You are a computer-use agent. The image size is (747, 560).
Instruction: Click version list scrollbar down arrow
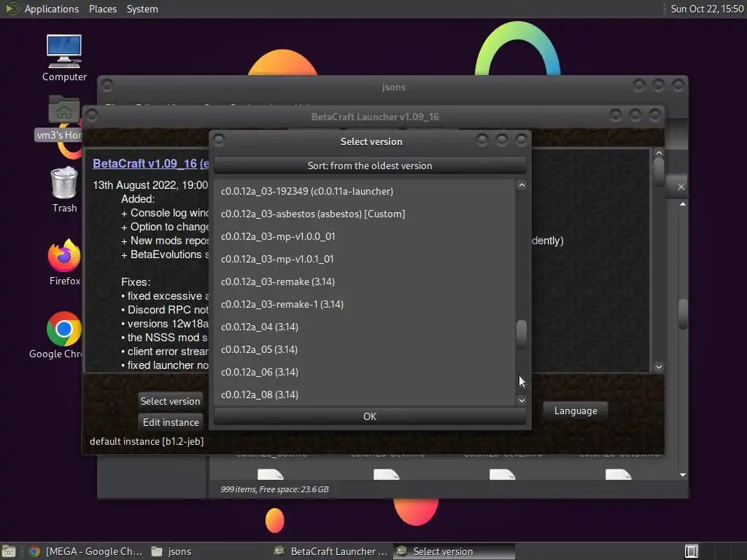pos(522,400)
